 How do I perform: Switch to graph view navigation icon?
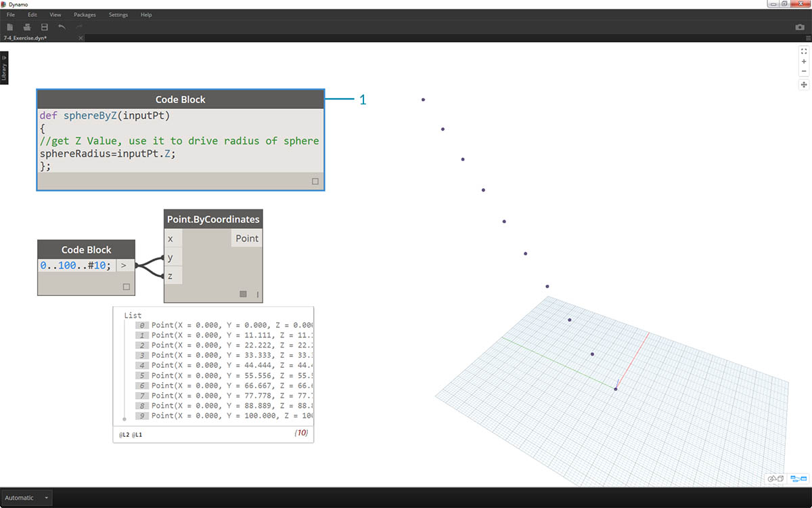[x=798, y=479]
